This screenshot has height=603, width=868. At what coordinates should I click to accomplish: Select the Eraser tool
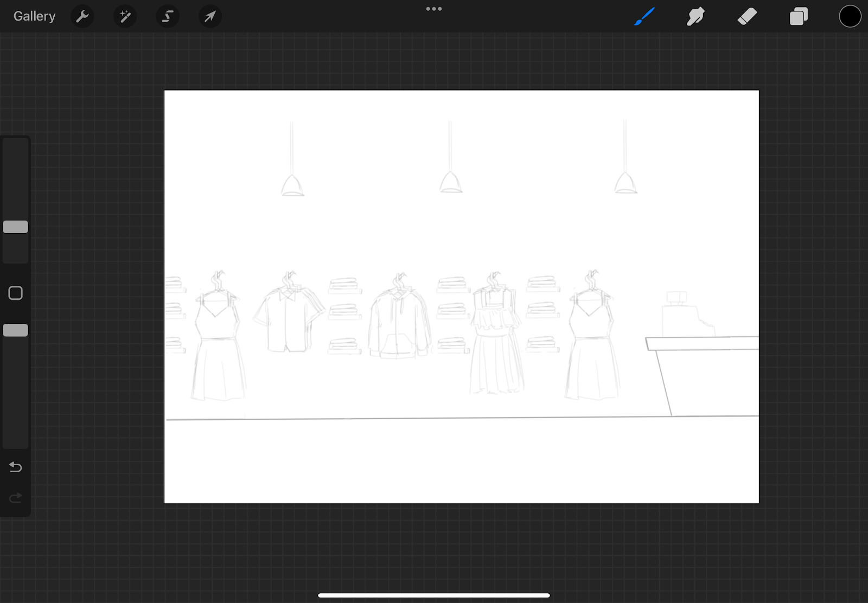point(747,16)
